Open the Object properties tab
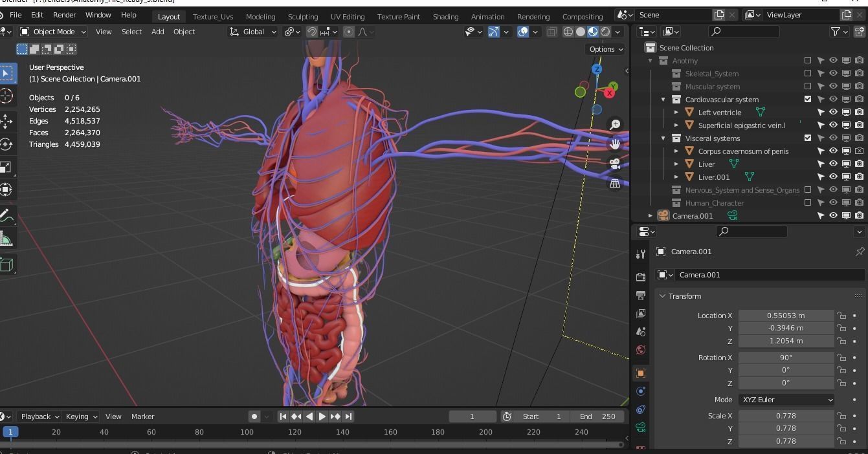 click(641, 373)
